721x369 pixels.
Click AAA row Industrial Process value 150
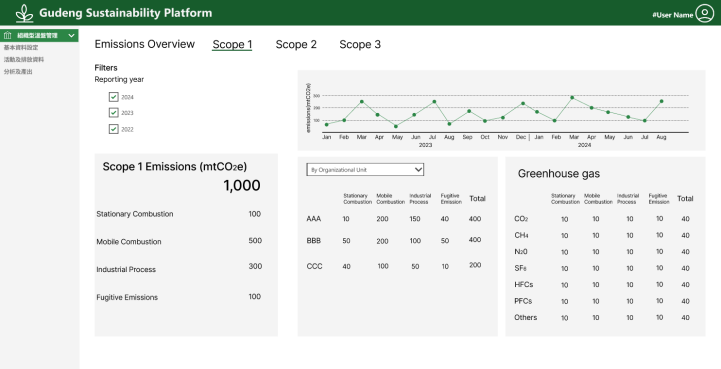(415, 219)
